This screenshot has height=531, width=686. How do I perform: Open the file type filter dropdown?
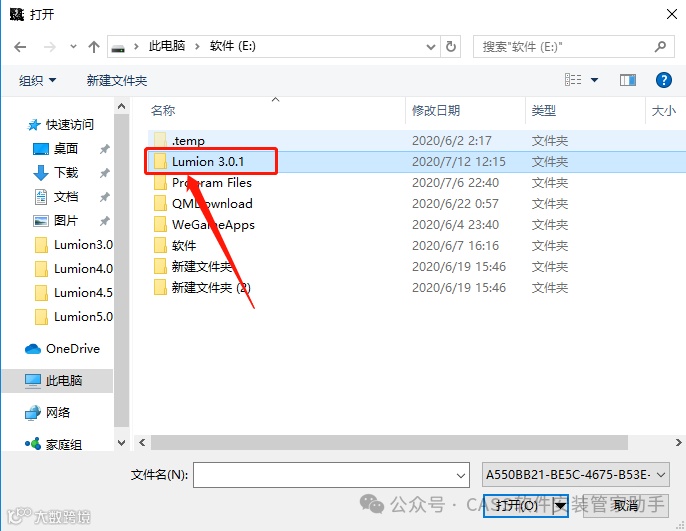(575, 475)
